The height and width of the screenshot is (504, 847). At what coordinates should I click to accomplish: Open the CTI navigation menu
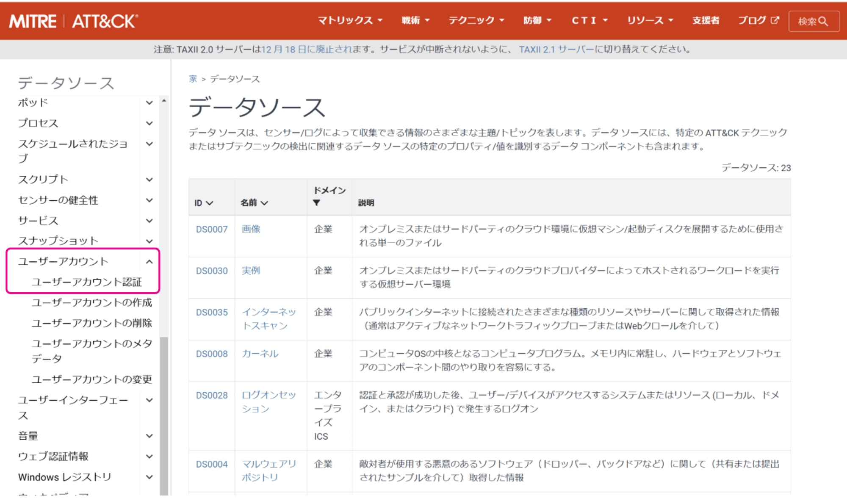590,20
